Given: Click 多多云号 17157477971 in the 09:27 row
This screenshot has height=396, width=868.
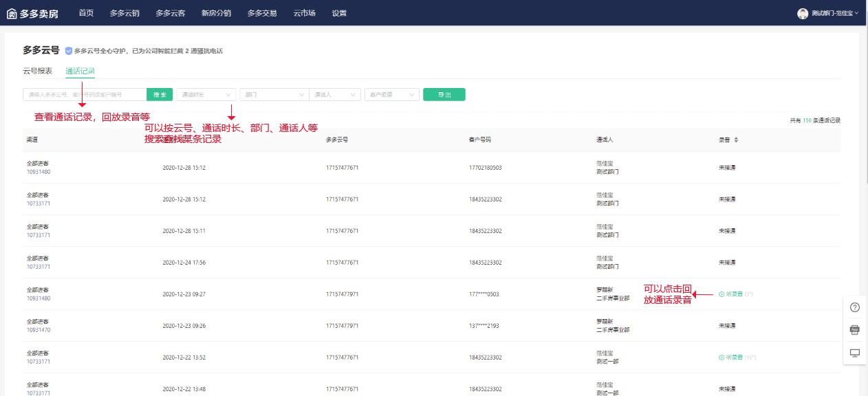Looking at the screenshot, I should (343, 294).
